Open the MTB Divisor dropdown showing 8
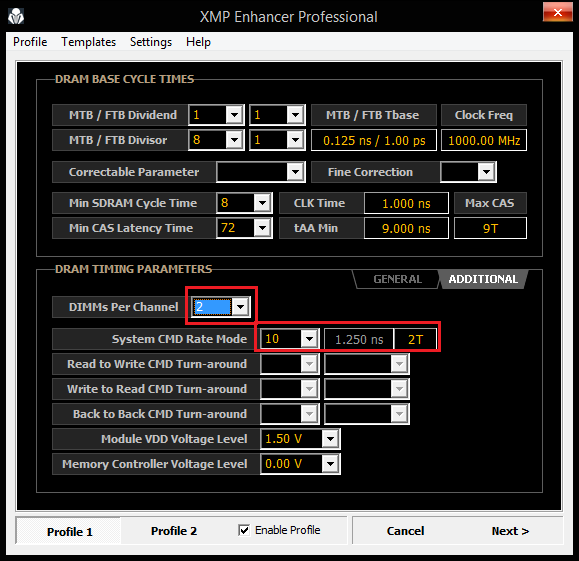Image resolution: width=579 pixels, height=561 pixels. [234, 140]
